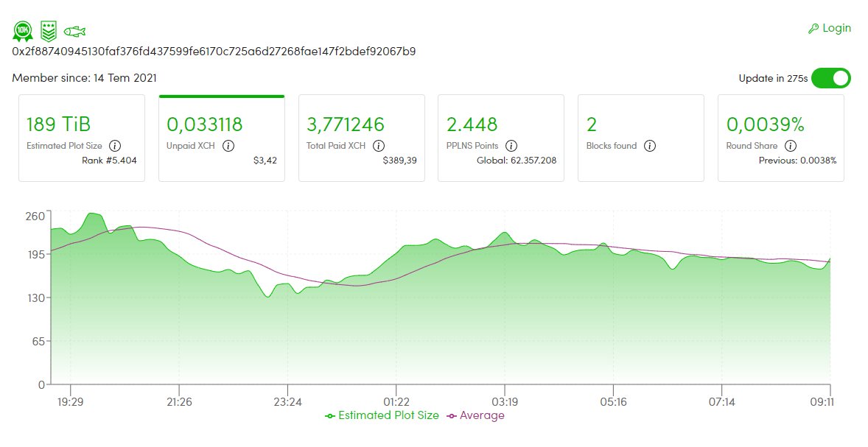Screen dimensions: 868x447
Task: Click the 07:14 time axis label
Action: point(722,402)
